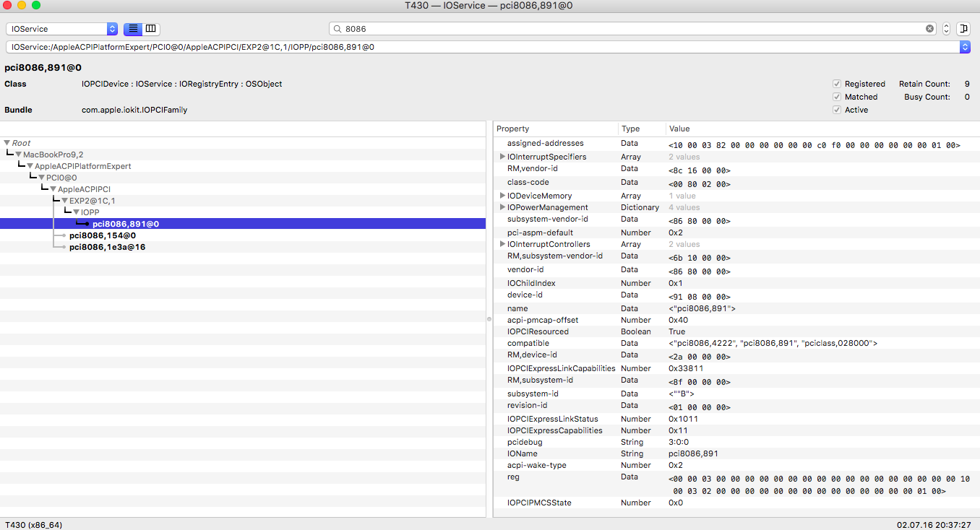Image resolution: width=980 pixels, height=530 pixels.
Task: Click the 0x33811 link capabilities value
Action: (x=686, y=368)
